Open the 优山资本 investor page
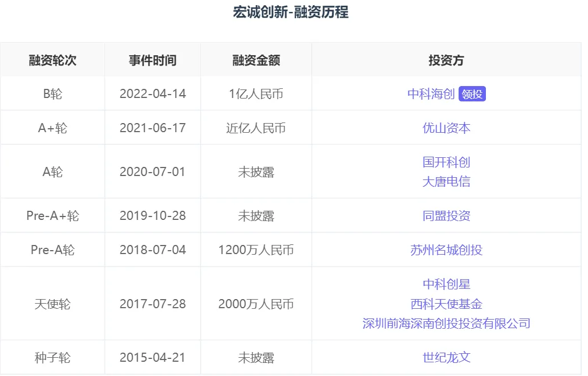The width and height of the screenshot is (588, 376). 447,128
